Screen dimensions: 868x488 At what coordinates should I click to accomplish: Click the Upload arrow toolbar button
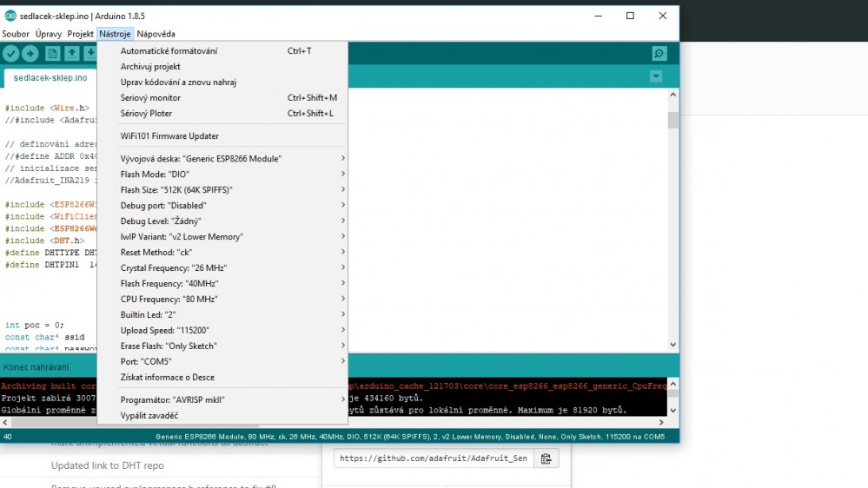30,54
